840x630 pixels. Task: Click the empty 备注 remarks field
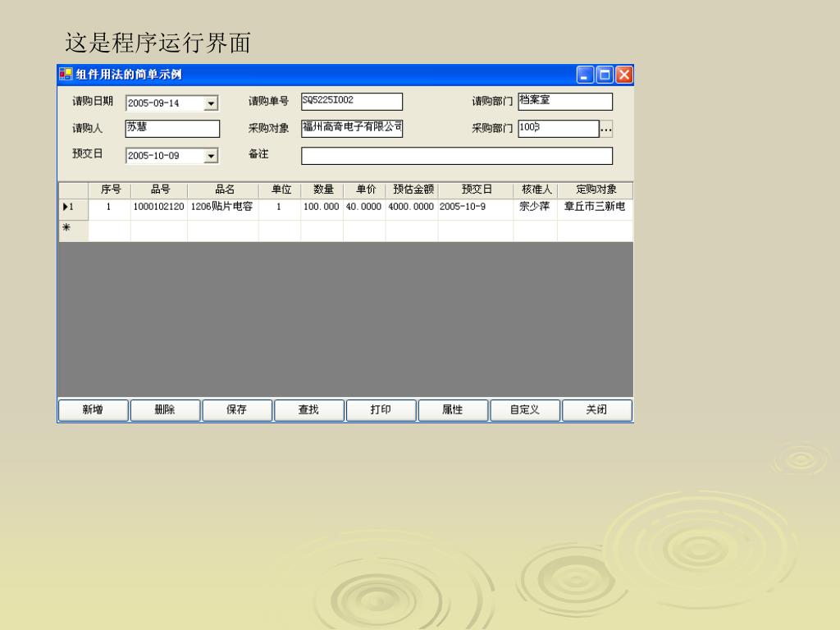click(x=457, y=156)
